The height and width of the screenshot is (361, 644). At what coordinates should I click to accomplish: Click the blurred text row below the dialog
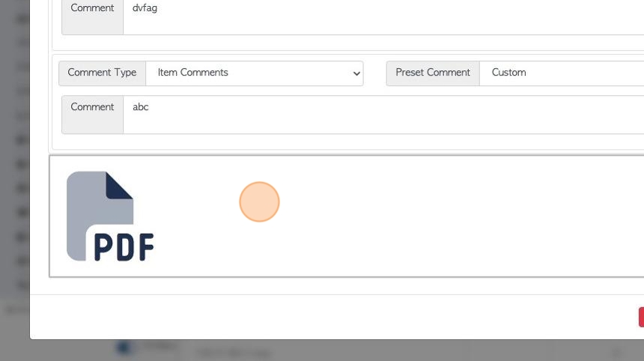(234, 352)
